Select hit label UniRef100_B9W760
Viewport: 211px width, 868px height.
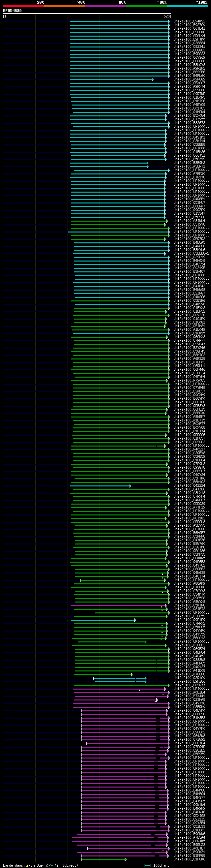(x=190, y=543)
